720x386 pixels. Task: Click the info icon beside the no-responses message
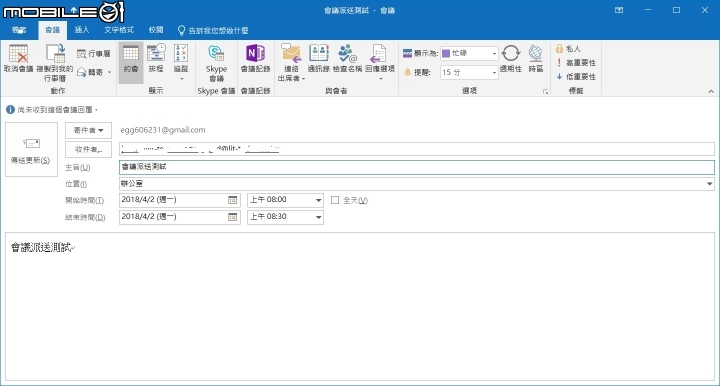(x=10, y=110)
